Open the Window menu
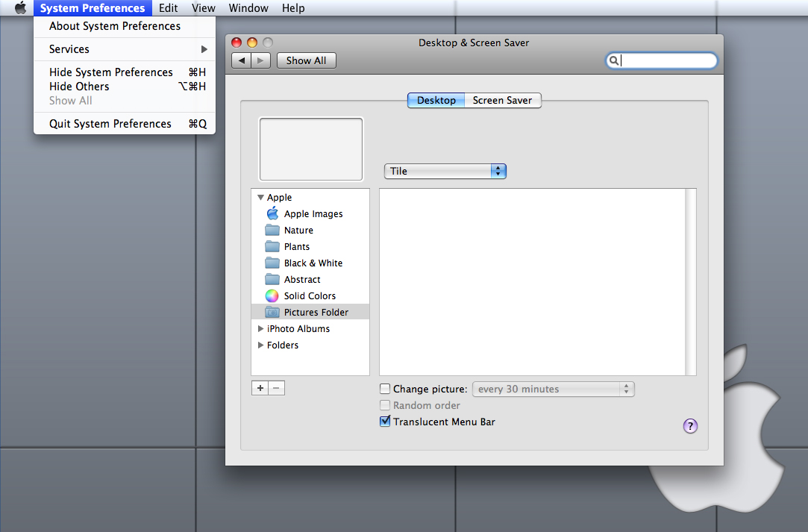The width and height of the screenshot is (808, 532). [248, 8]
